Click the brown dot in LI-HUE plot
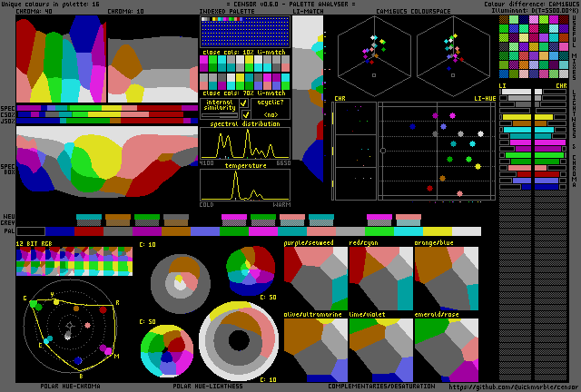 coord(442,178)
